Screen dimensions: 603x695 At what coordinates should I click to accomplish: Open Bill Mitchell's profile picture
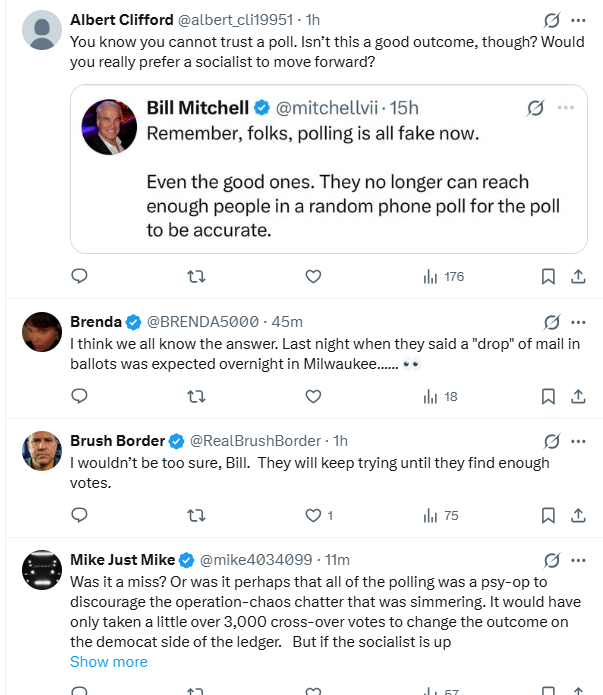coord(109,127)
